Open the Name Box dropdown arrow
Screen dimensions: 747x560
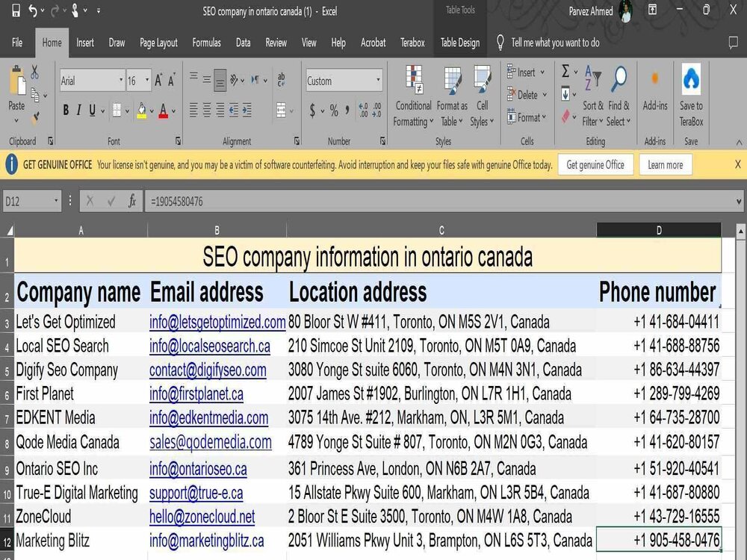[56, 201]
